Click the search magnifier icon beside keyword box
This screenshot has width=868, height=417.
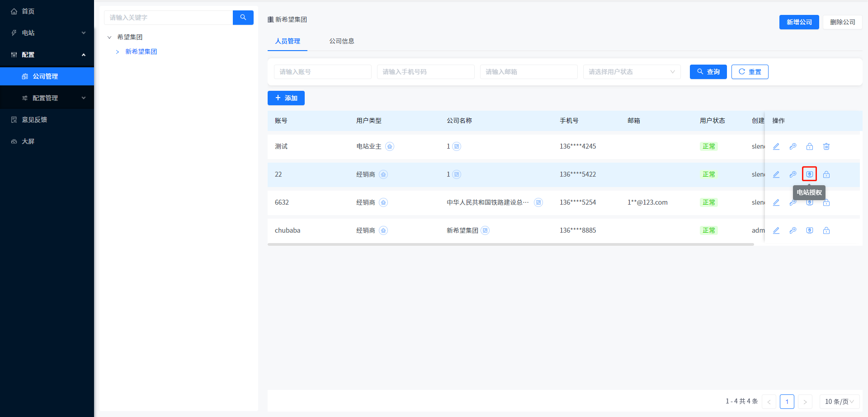243,18
